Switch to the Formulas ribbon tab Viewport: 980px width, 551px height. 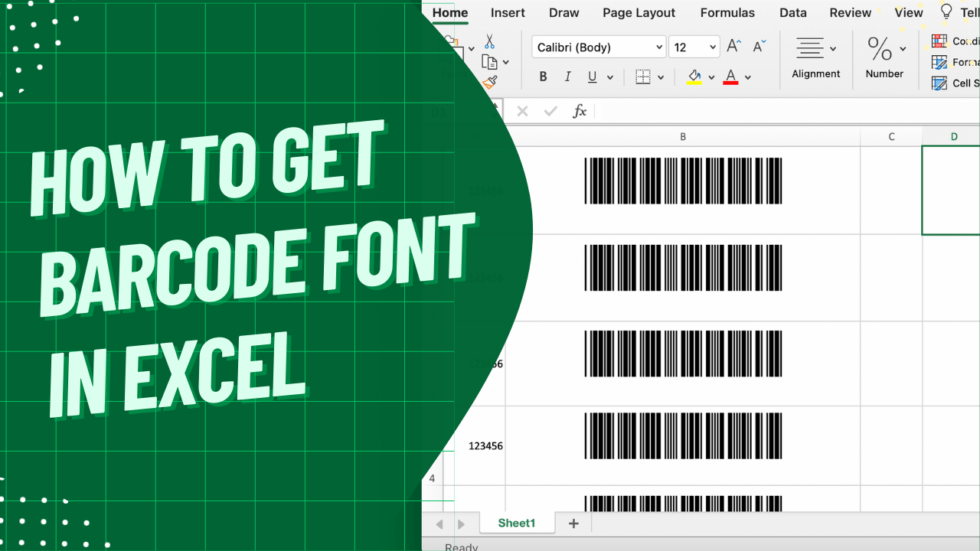coord(727,12)
